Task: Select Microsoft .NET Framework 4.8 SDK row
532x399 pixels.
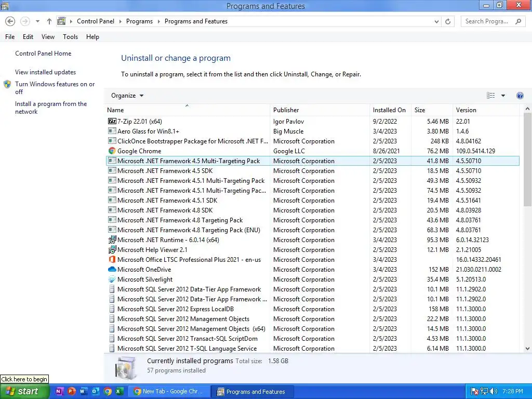Action: pos(312,210)
